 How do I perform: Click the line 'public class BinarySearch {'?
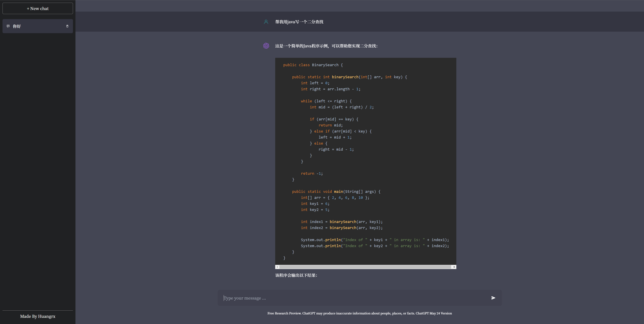tap(313, 65)
